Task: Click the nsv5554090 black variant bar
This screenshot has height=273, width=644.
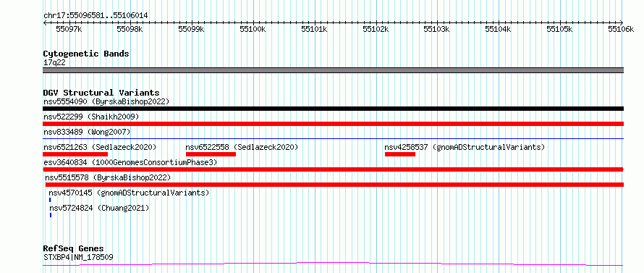Action: coord(333,109)
